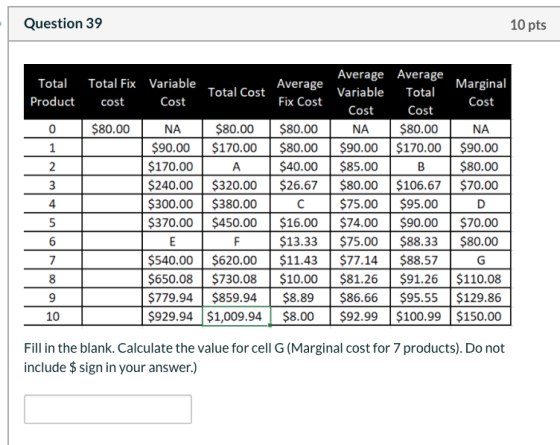Click the Total Cost column header
560x445 pixels.
(x=236, y=92)
